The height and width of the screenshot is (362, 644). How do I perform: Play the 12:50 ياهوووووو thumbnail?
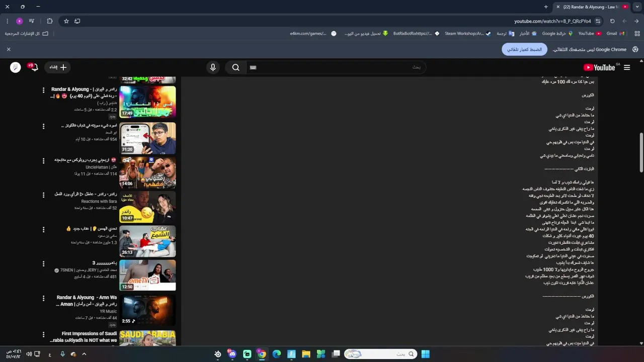[147, 275]
